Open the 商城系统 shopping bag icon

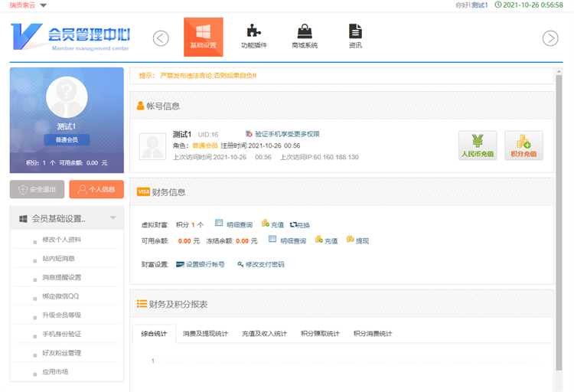[305, 37]
